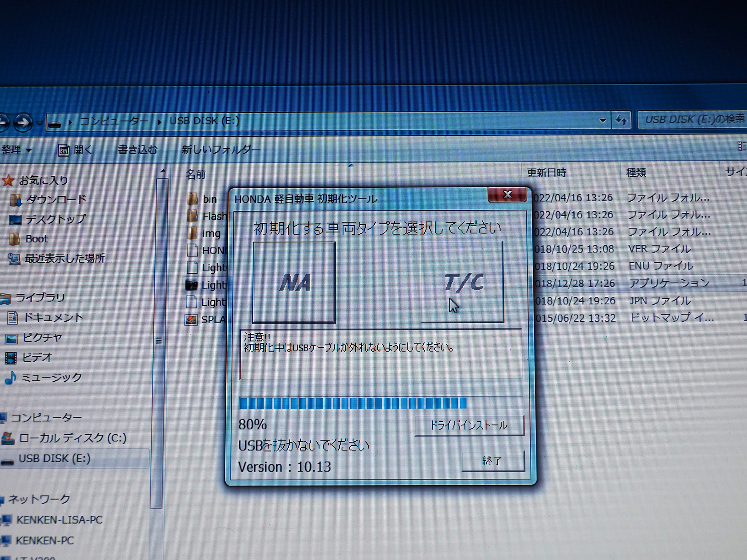747x560 pixels.
Task: Select コンピューター in the navigation pane
Action: point(46,418)
